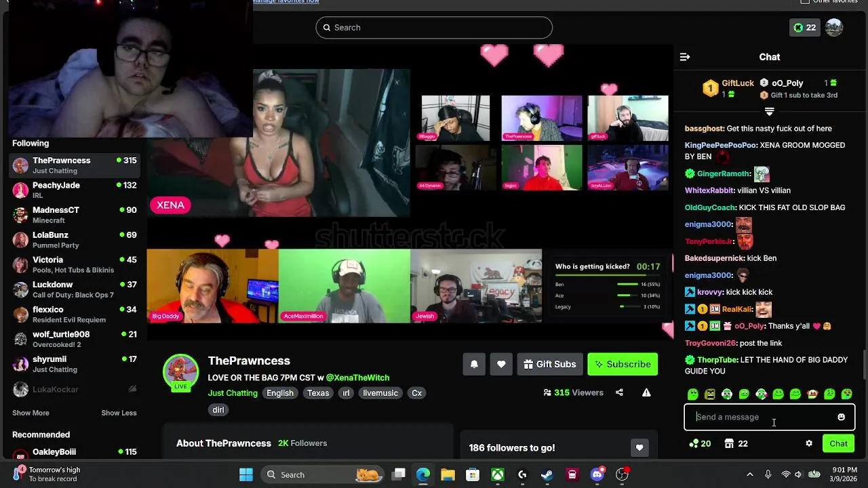Select the English tag

[280, 393]
